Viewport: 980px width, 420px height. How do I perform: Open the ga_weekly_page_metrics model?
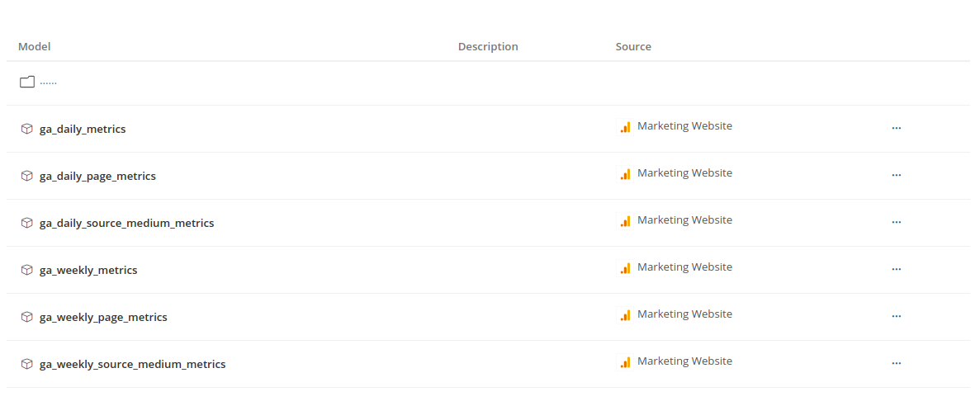[103, 318]
